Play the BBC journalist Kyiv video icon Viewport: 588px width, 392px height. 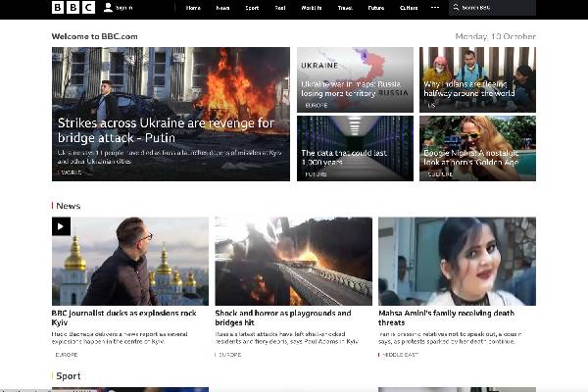tap(61, 226)
